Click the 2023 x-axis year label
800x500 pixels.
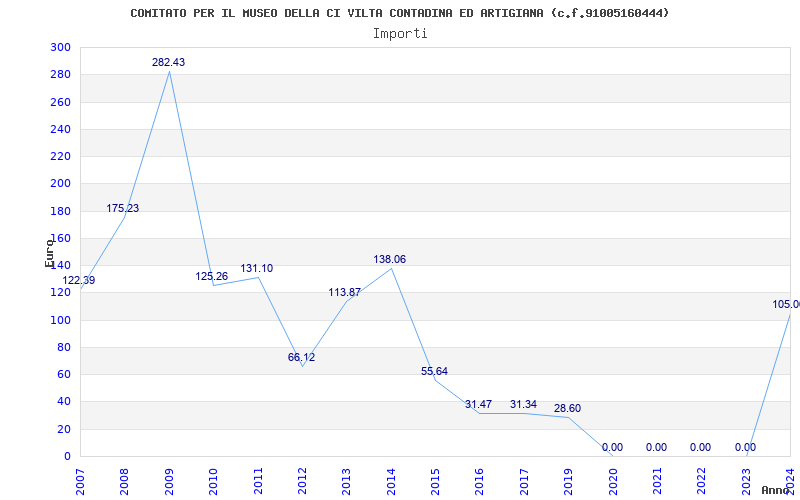coord(746,481)
